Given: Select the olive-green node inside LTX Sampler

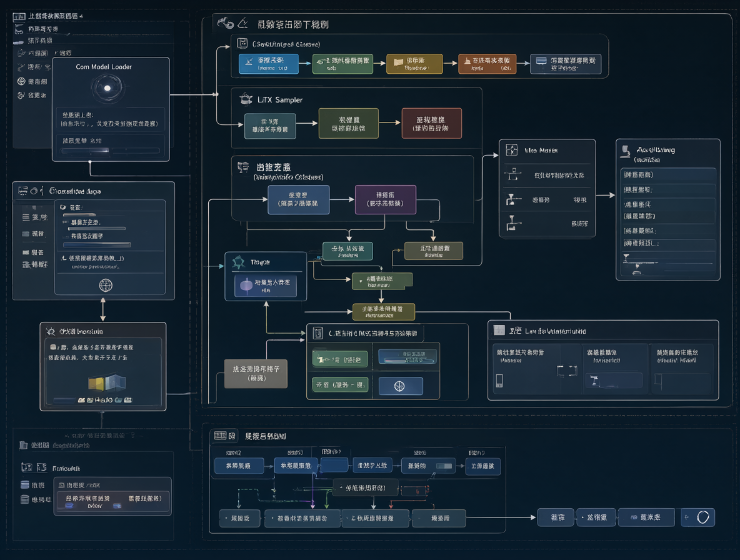Looking at the screenshot, I should point(349,124).
